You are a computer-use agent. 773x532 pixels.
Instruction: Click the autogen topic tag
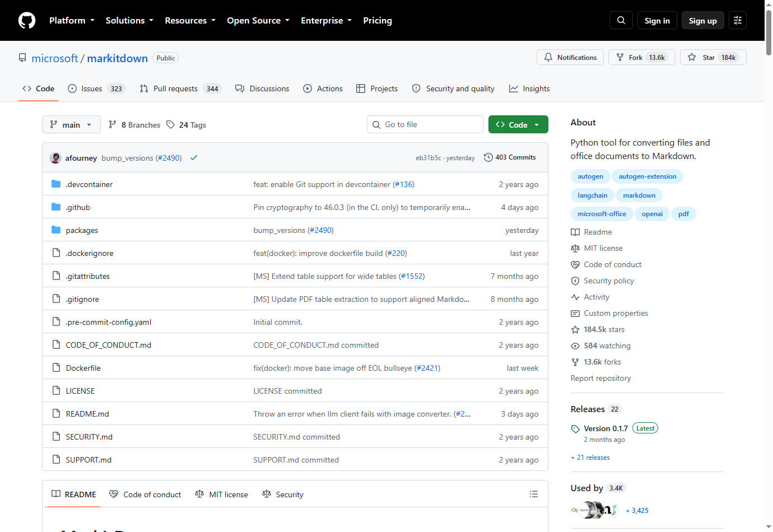pos(590,176)
